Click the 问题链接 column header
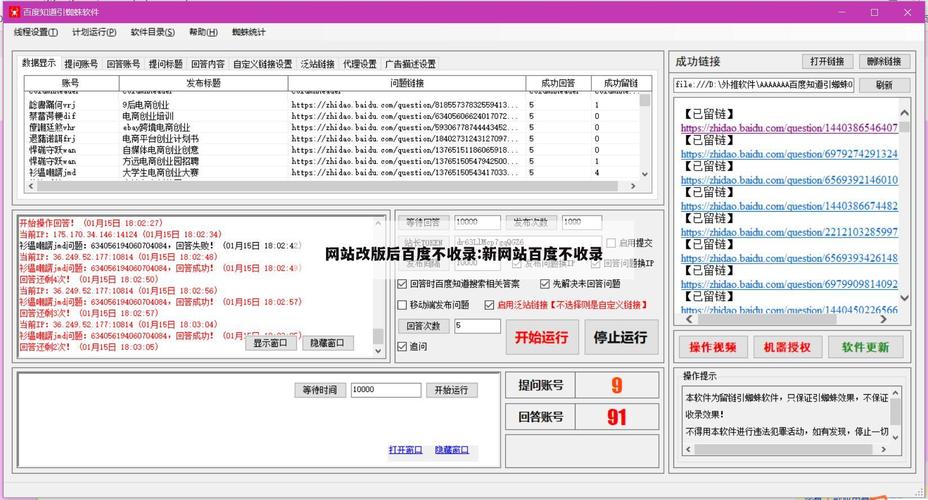The width and height of the screenshot is (928, 500). 407,83
